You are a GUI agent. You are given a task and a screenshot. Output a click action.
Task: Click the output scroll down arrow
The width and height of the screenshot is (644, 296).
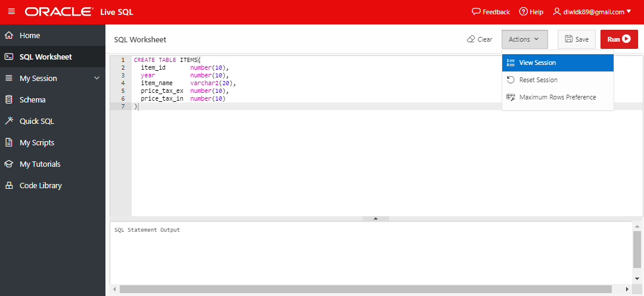coord(637,278)
